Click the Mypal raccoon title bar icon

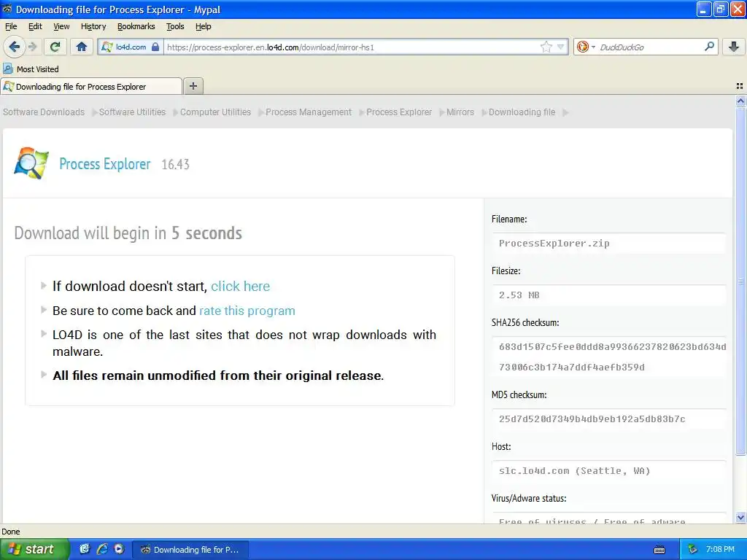(7, 9)
